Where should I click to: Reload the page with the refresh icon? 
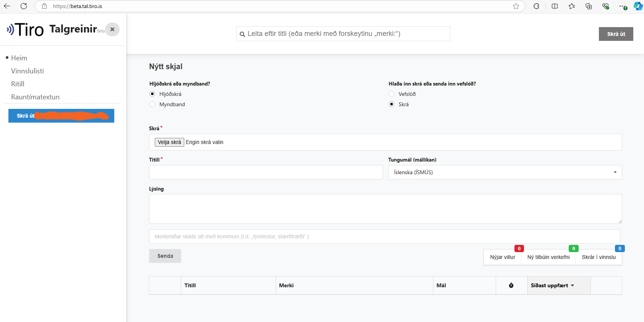(x=24, y=6)
